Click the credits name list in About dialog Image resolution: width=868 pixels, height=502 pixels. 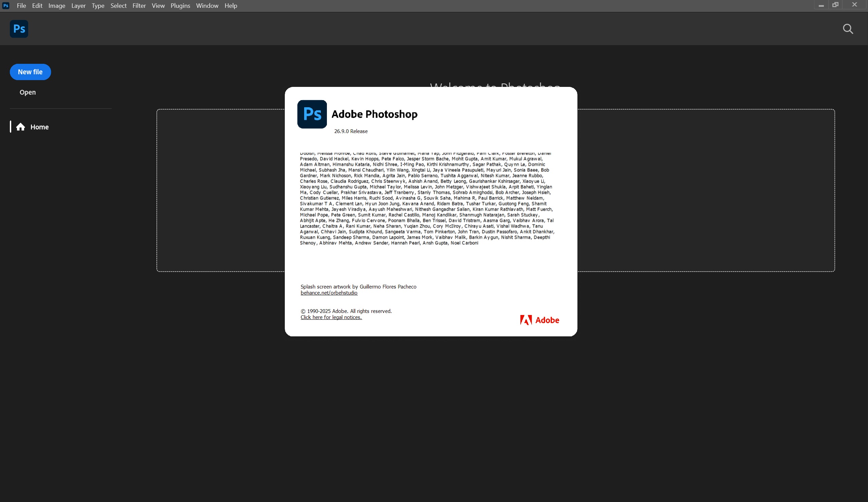click(427, 198)
